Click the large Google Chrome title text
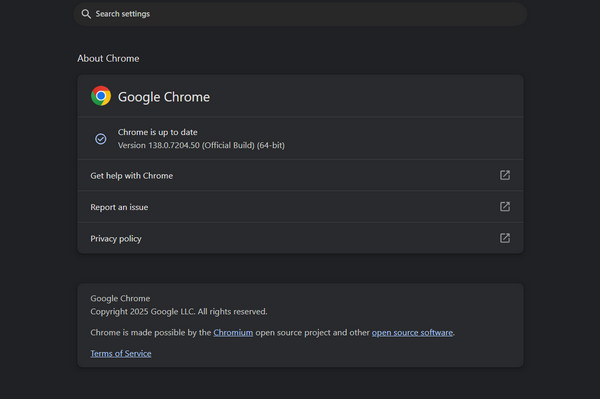 click(x=164, y=97)
